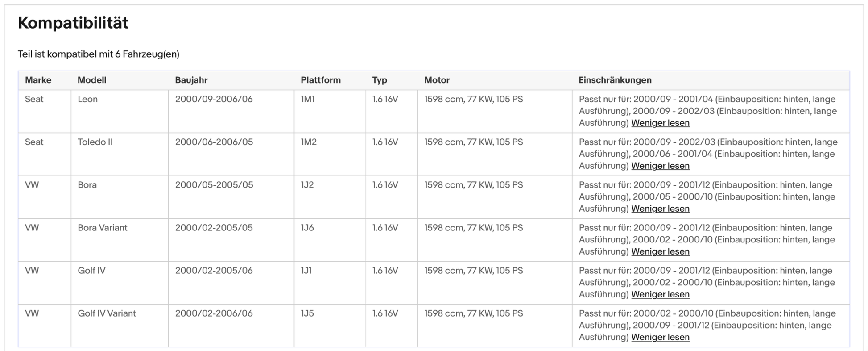Click the 2000/02-2005/06 Baujahr cell
The height and width of the screenshot is (351, 868).
pos(214,271)
